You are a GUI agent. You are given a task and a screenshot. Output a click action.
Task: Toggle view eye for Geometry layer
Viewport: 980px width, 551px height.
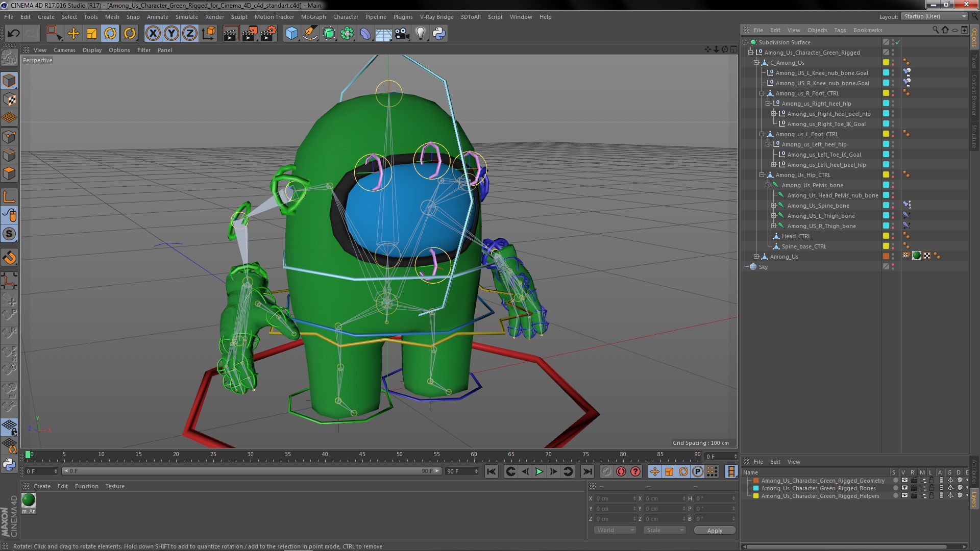click(x=904, y=481)
